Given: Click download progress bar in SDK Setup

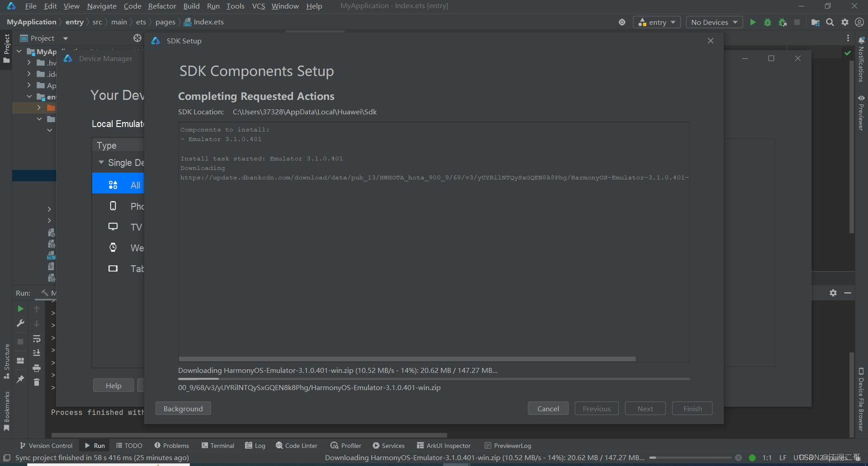Looking at the screenshot, I should 434,379.
